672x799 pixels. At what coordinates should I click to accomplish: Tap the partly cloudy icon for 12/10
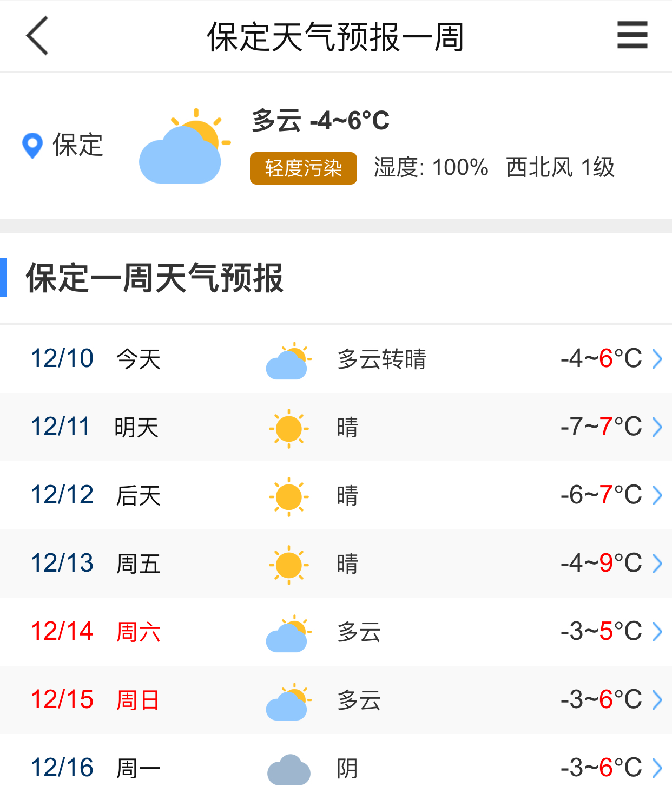click(288, 361)
